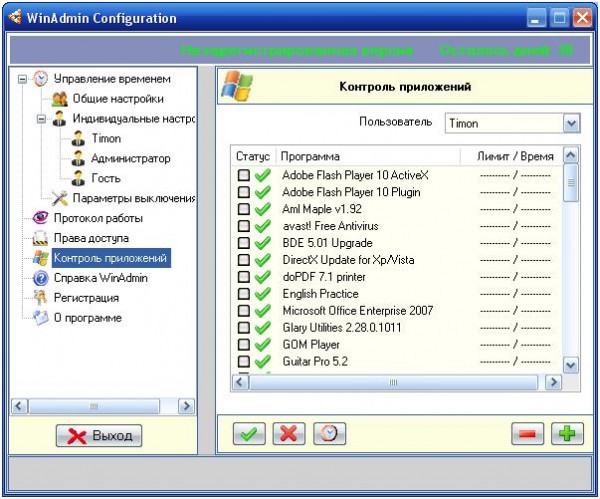
Task: Click the users icon beside Общие настройки
Action: tap(60, 99)
